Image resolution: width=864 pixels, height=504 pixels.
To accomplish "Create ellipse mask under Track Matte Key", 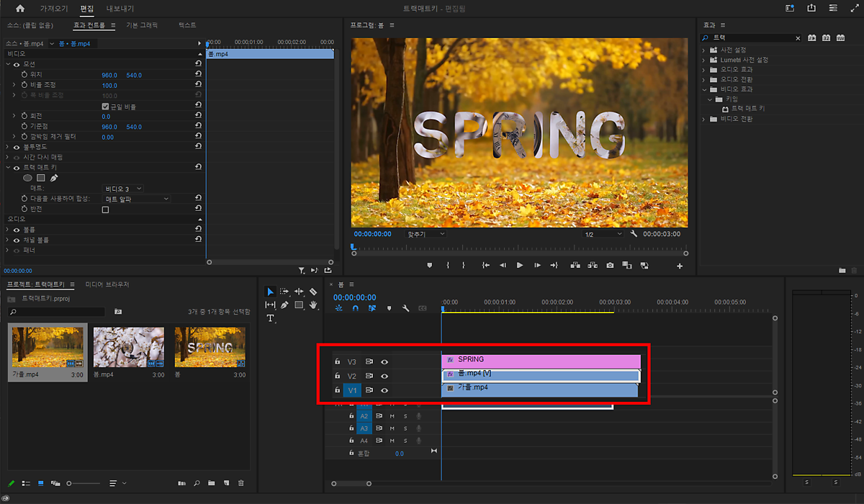I will (x=27, y=178).
